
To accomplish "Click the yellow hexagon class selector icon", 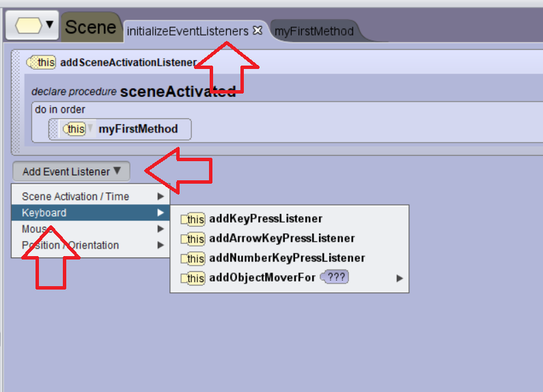I will click(x=29, y=26).
